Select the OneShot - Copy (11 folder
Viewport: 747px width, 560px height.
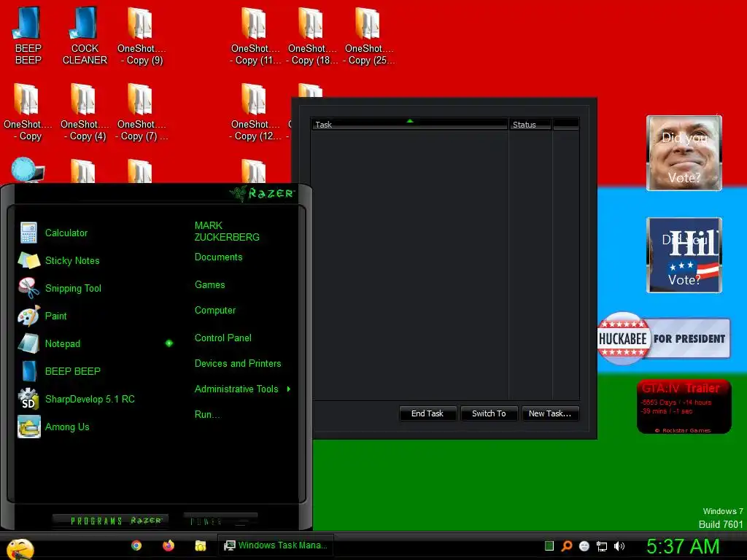(255, 35)
